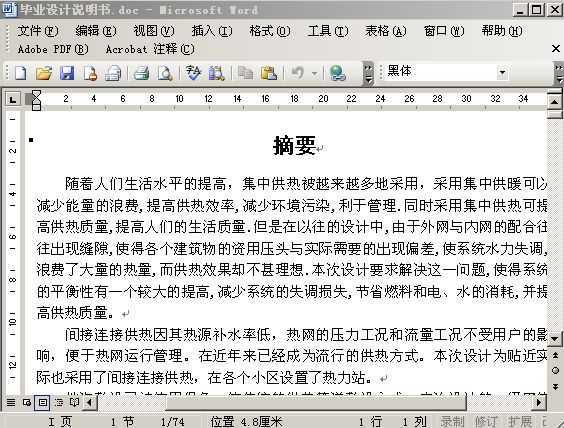Switch to Reading Layout view
Screen dimensions: 564x428
74,402
